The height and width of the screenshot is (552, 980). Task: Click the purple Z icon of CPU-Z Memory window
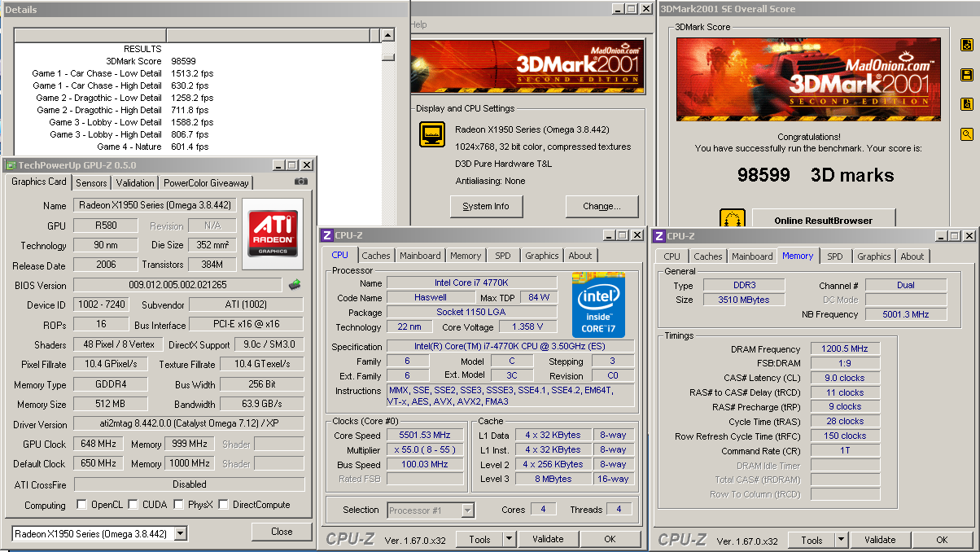tap(658, 236)
